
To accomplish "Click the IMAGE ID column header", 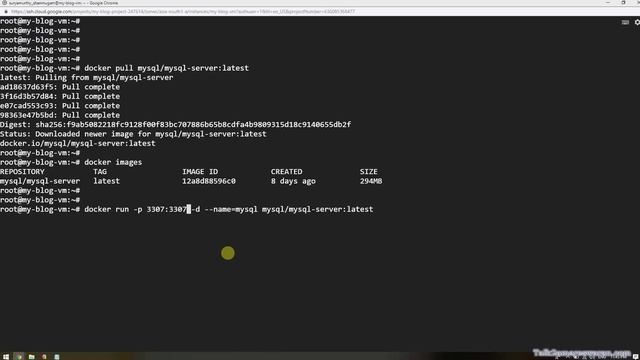I will 200,171.
